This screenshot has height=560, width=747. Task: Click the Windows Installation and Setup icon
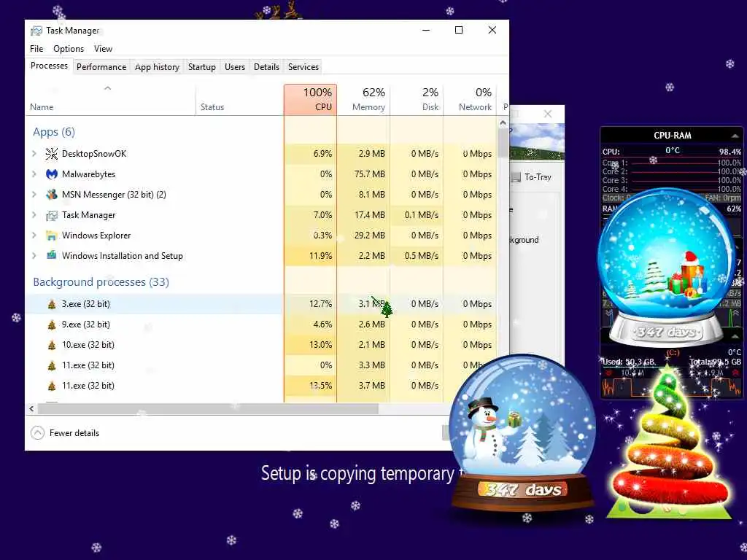tap(52, 255)
